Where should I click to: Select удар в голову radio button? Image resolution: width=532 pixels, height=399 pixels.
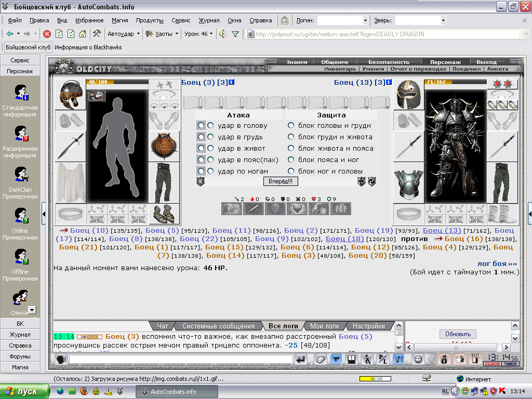click(x=210, y=126)
